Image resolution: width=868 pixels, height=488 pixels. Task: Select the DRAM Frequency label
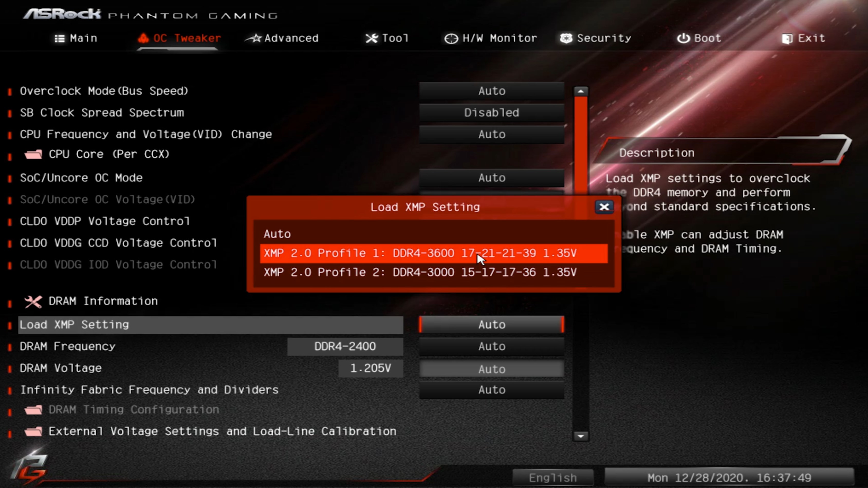[67, 346]
